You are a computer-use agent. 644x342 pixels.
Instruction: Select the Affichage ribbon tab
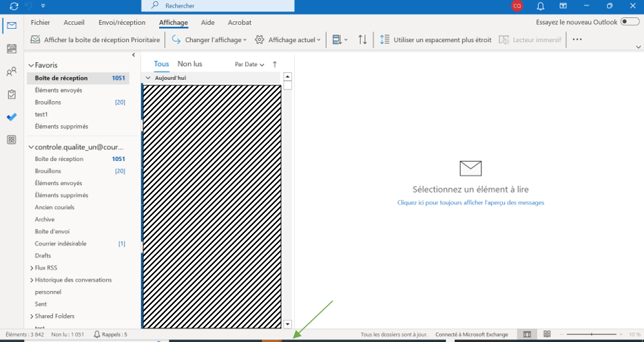pos(174,23)
